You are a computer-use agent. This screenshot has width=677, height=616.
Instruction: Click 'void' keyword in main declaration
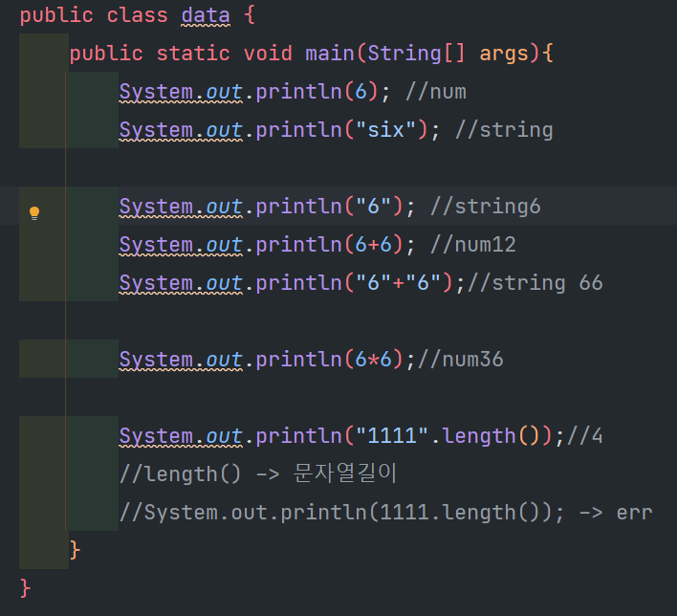[268, 54]
